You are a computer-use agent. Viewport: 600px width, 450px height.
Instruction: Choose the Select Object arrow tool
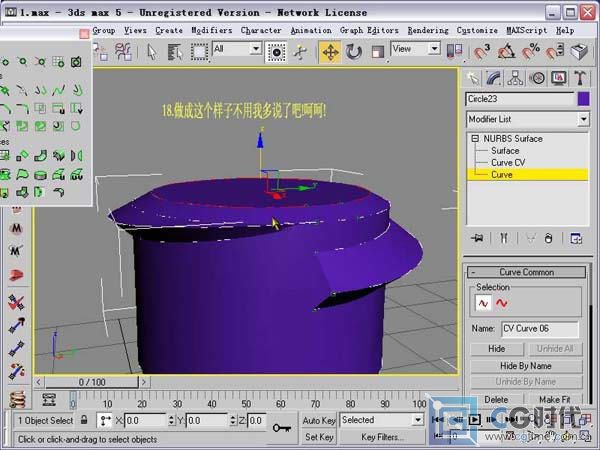coord(152,52)
